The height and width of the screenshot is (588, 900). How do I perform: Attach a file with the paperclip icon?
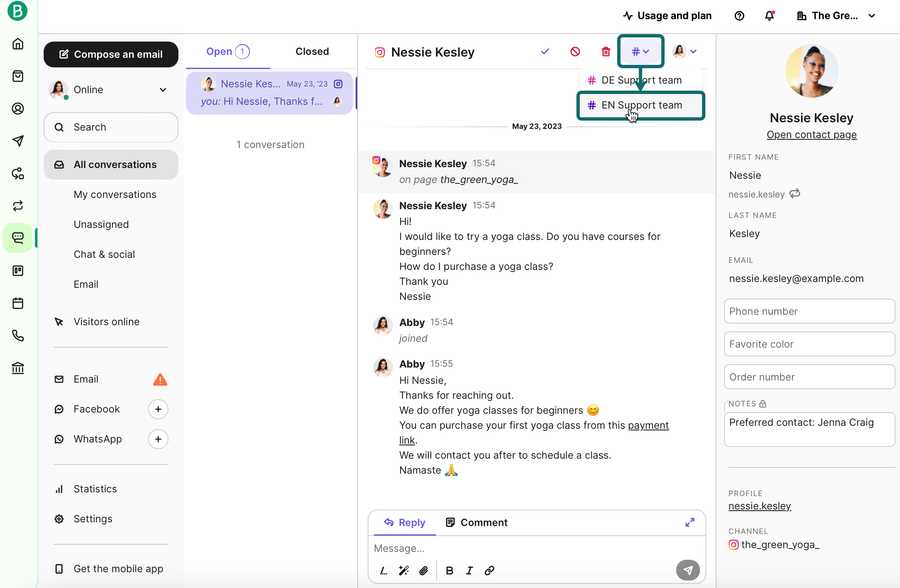click(424, 570)
